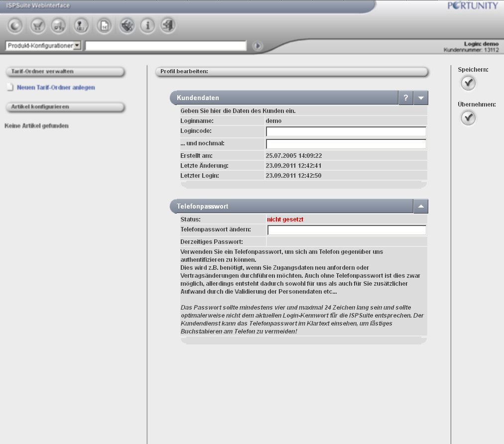Open the shopping cart icon
504x444 pixels.
click(38, 25)
